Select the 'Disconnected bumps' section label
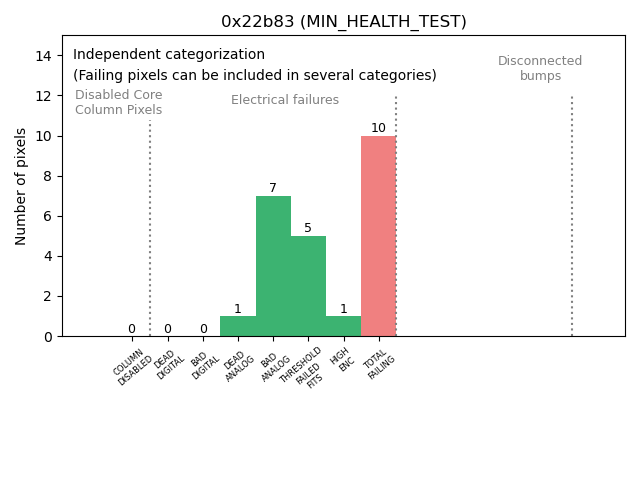640x480 pixels. point(540,68)
